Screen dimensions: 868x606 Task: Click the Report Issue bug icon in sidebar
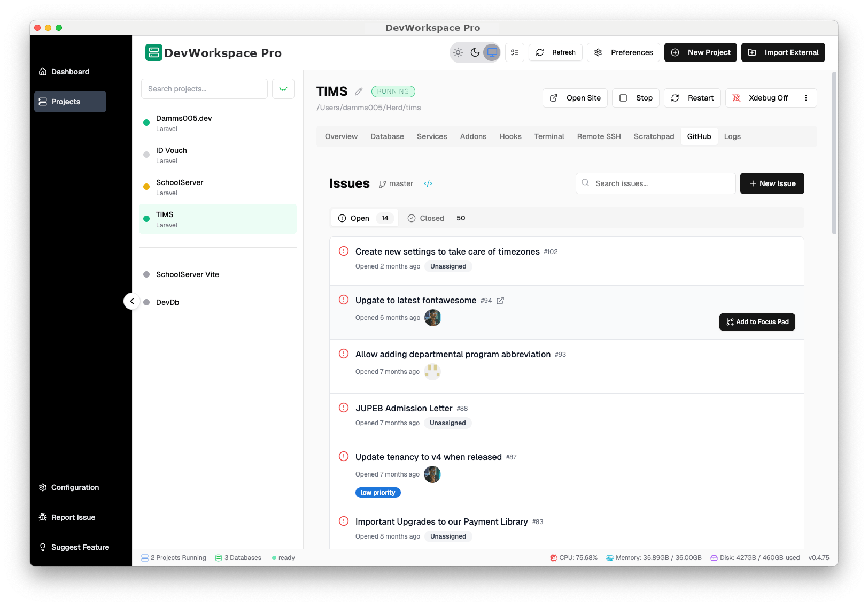[43, 517]
